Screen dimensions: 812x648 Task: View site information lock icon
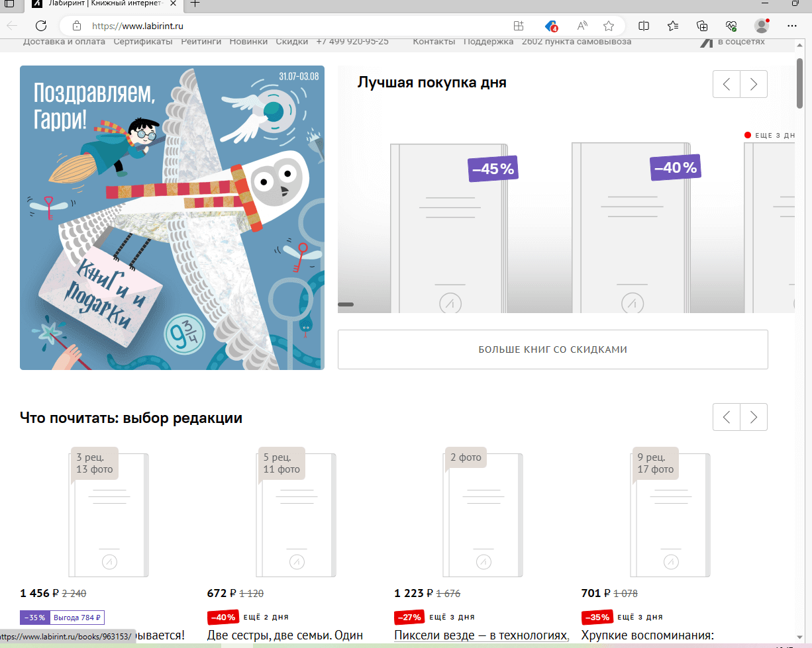77,26
